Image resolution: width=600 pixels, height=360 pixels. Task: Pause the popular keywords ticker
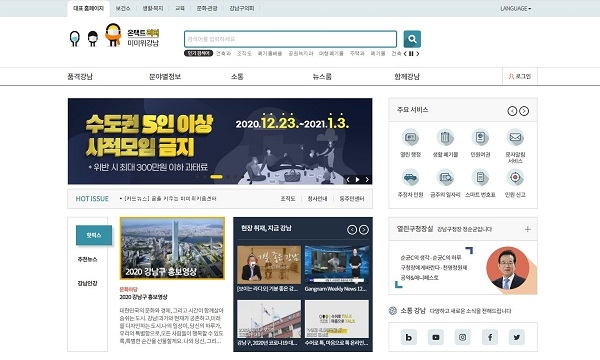click(411, 54)
